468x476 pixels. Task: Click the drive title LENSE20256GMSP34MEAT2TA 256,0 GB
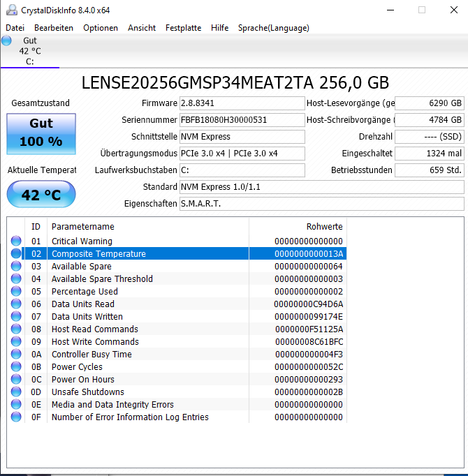pyautogui.click(x=235, y=82)
